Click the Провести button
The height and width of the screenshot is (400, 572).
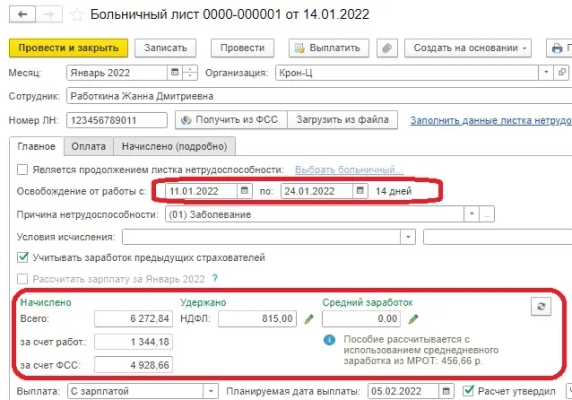pyautogui.click(x=242, y=48)
